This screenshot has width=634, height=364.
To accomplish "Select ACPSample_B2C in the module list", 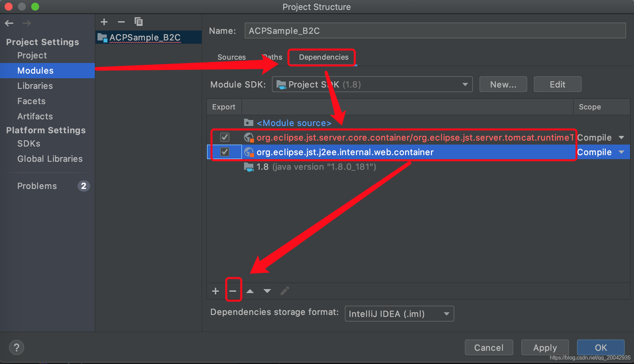I will 149,37.
